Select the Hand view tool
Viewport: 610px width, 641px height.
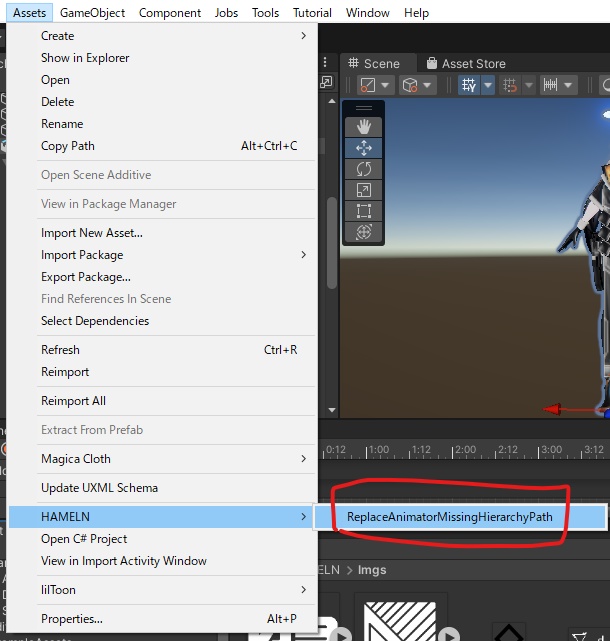tap(363, 127)
